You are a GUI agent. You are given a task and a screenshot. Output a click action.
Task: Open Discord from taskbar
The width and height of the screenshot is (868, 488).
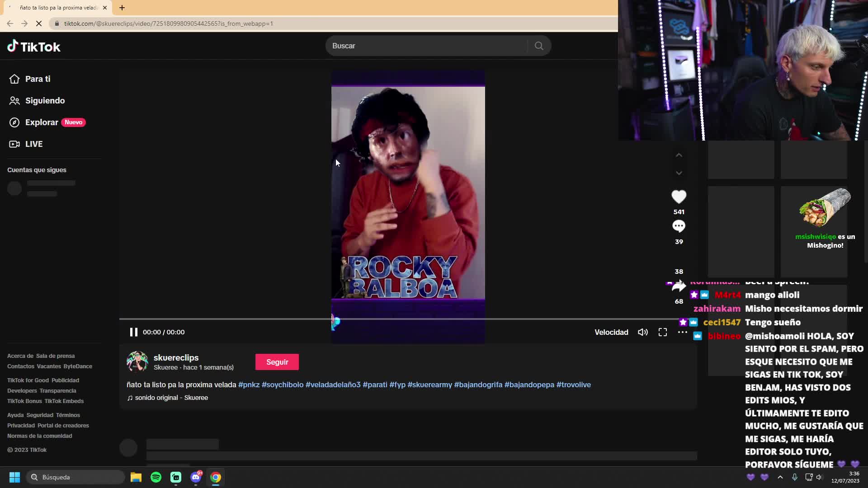(x=196, y=477)
